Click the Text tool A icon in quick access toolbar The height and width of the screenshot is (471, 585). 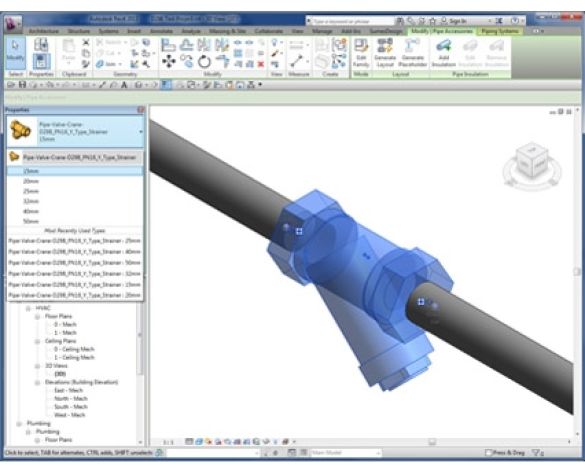pyautogui.click(x=124, y=85)
